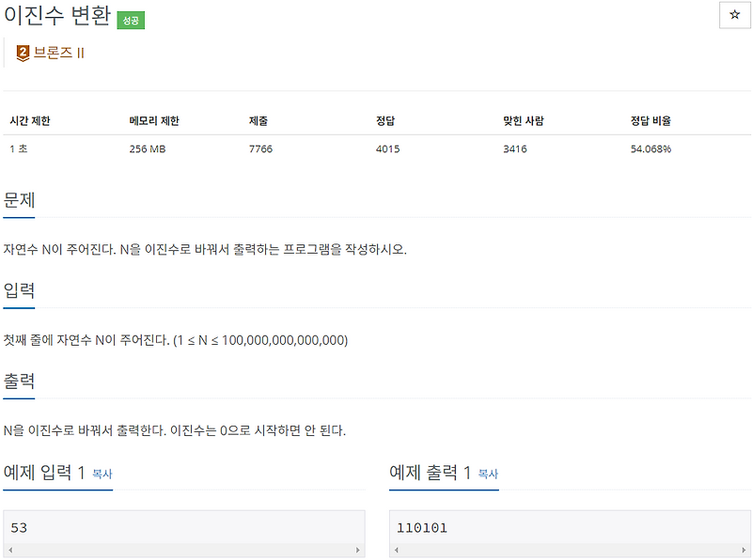Viewport: 752px width, 560px height.
Task: Click the 이진수 변환 problem title
Action: point(57,15)
